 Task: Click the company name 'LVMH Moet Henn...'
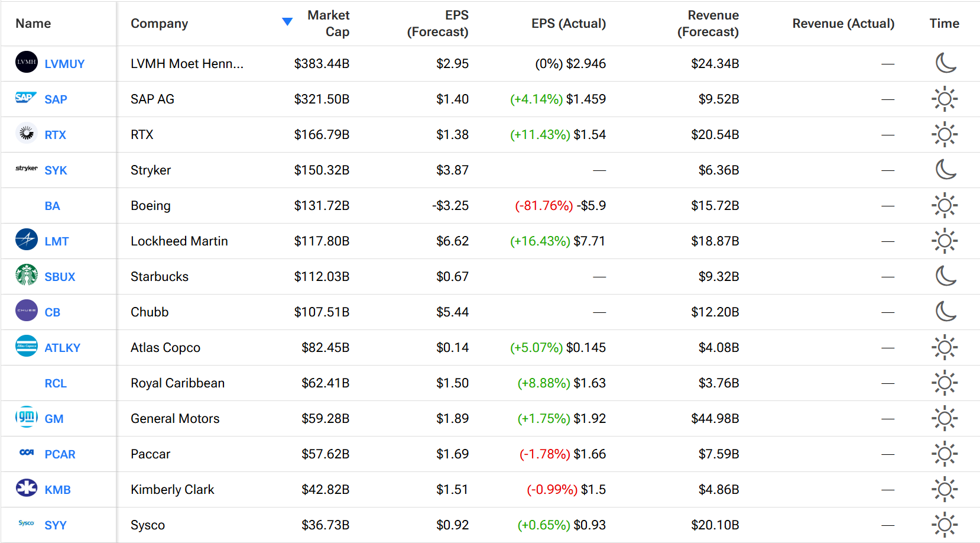click(x=187, y=63)
